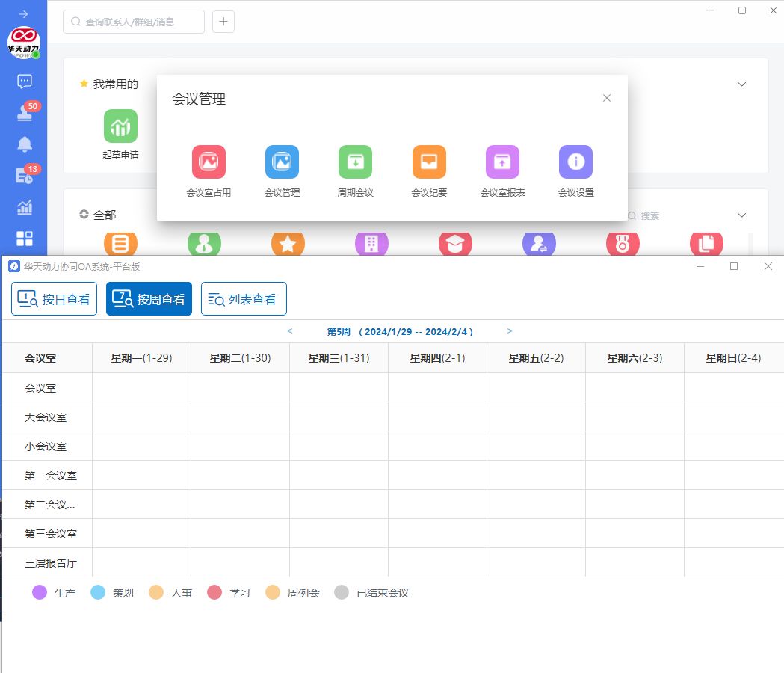Switch to 列表查看 view
This screenshot has height=673, width=784.
coord(244,299)
